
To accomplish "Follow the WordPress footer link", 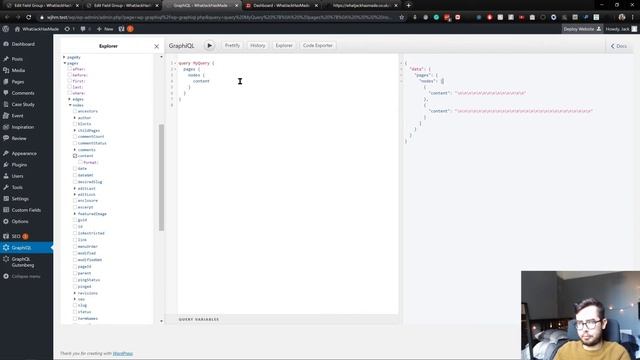I will (122, 353).
